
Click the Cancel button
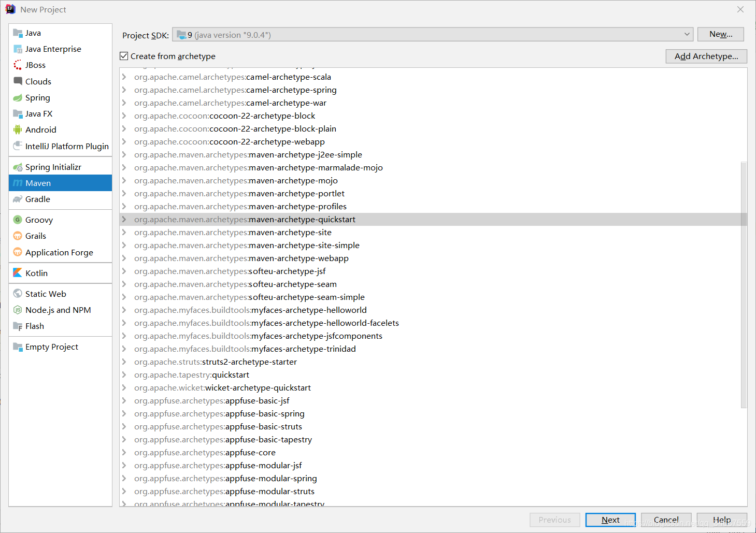[666, 520]
